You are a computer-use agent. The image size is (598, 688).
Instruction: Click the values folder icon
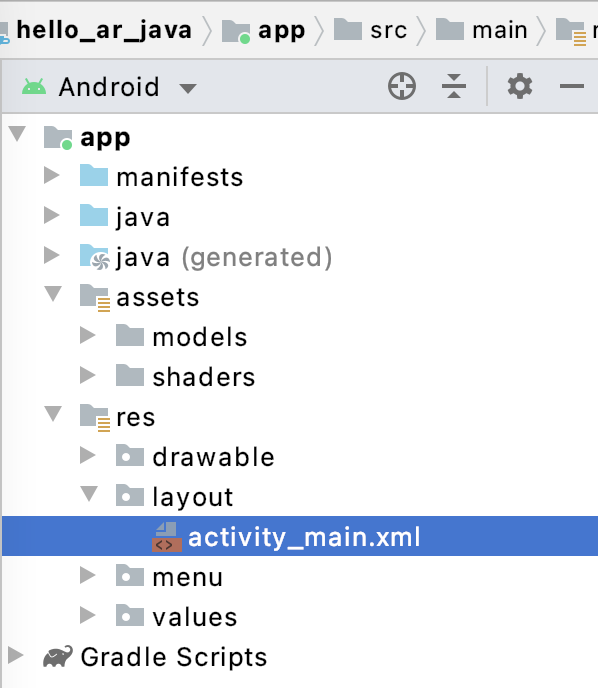tap(130, 615)
